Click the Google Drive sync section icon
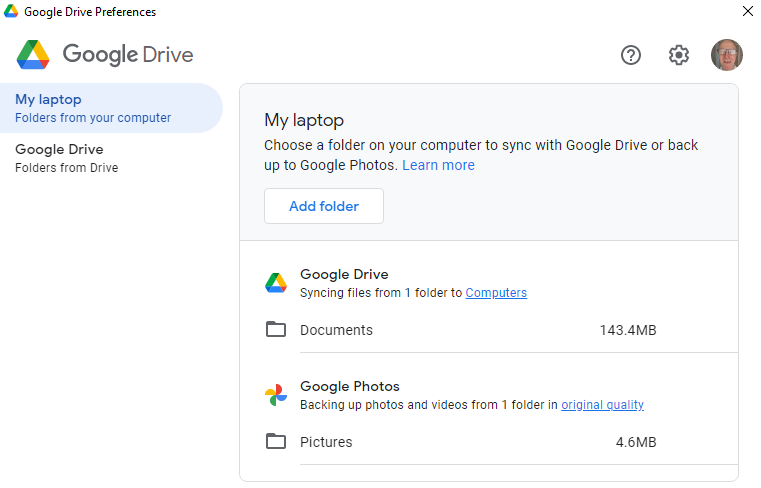Viewport: 761px width, 488px height. click(x=276, y=283)
